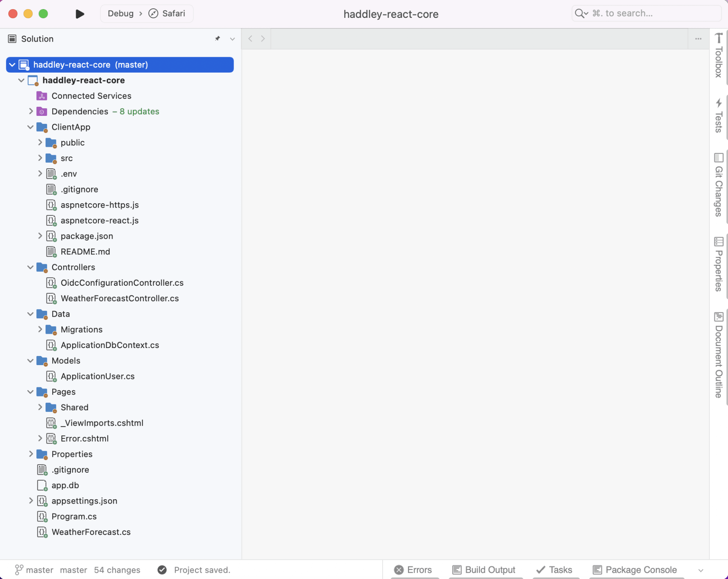Screen dimensions: 728x579
Task: Collapse the Controllers folder
Action: [x=31, y=267]
